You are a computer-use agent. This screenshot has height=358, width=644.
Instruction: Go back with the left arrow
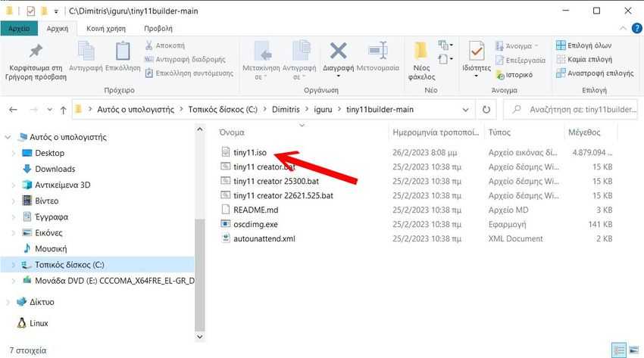click(x=13, y=110)
